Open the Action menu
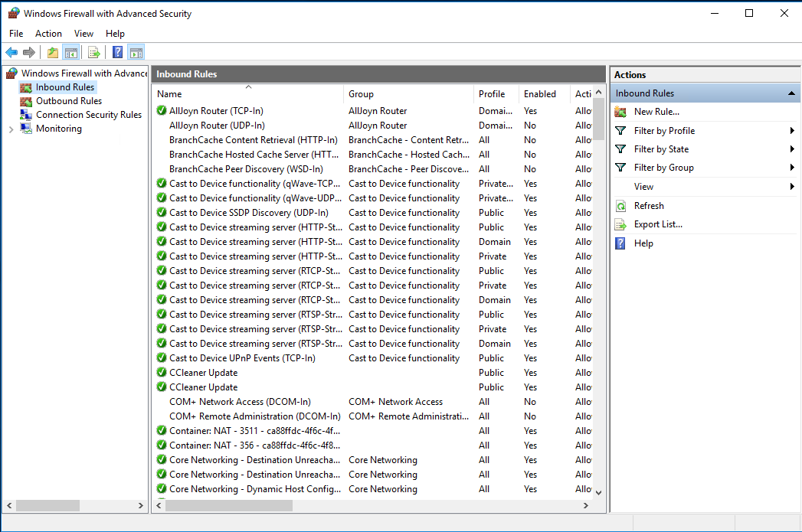The height and width of the screenshot is (532, 802). click(48, 34)
